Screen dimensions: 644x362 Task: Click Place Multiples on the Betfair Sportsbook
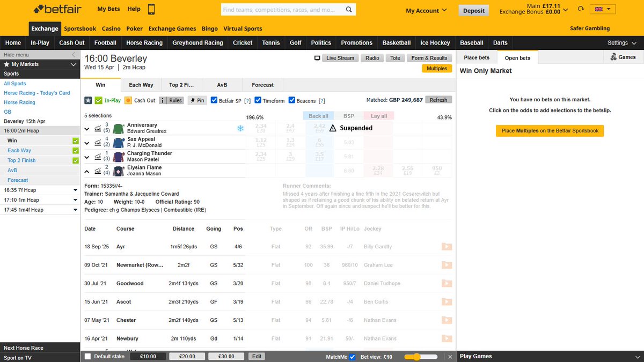550,130
